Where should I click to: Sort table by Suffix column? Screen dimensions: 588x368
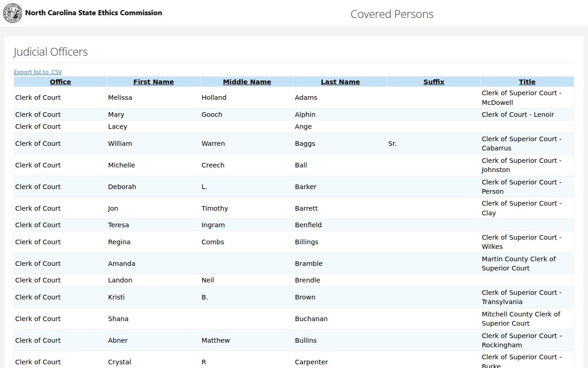(434, 82)
